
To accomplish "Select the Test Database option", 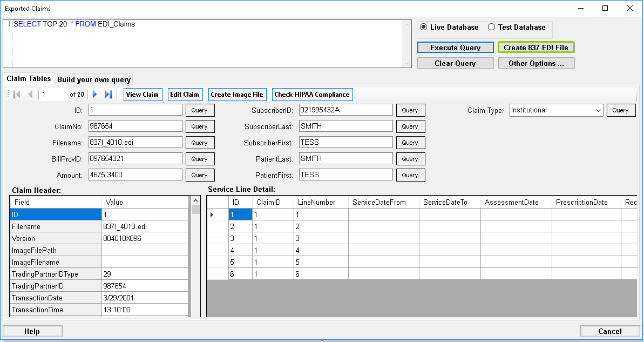I will point(517,27).
